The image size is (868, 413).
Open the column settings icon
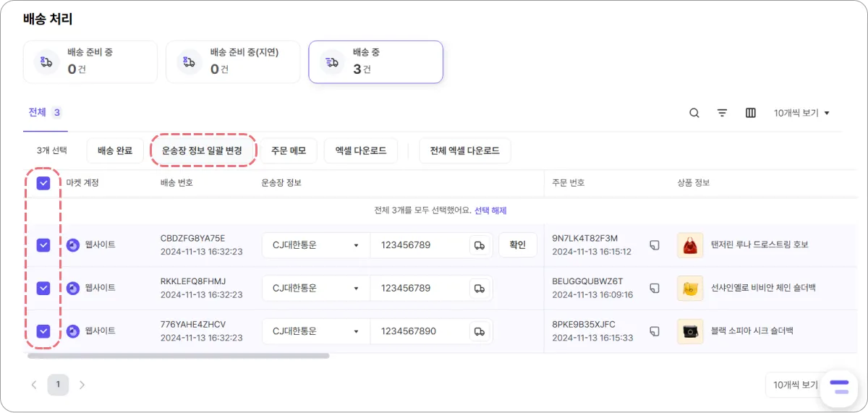751,113
